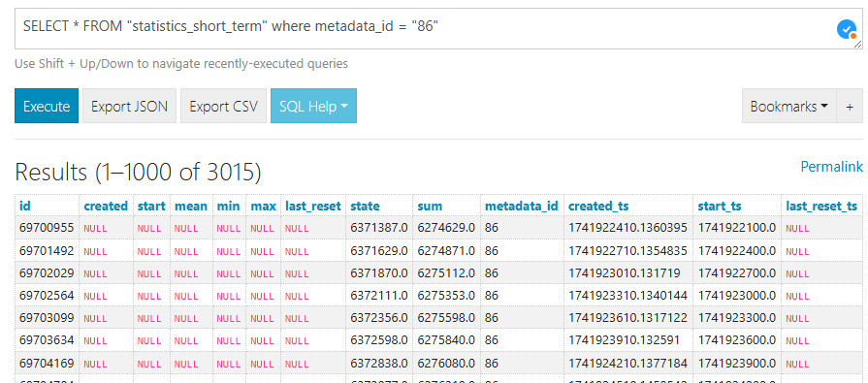Click the created_ts value 1741923610.1317122

(627, 318)
